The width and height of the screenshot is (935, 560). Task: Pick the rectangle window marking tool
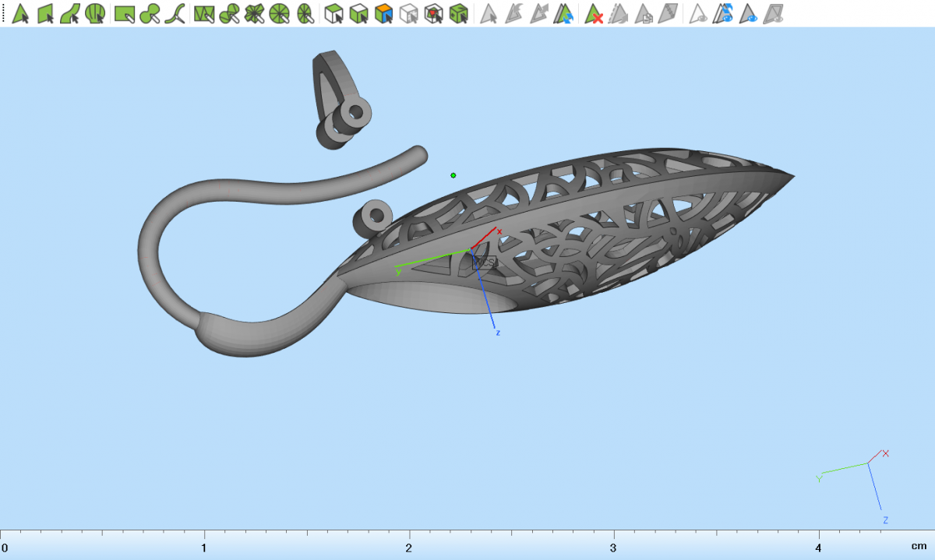tap(125, 13)
